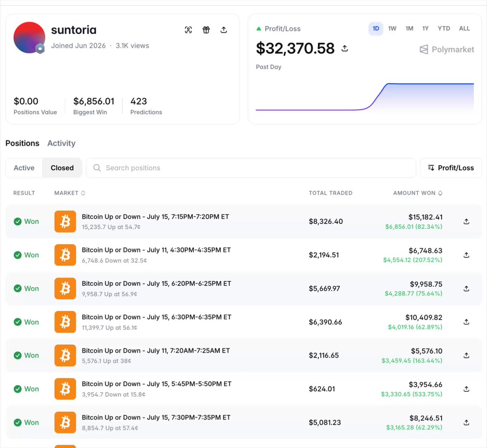
Task: Select the ALL profit/loss time range
Action: point(464,28)
